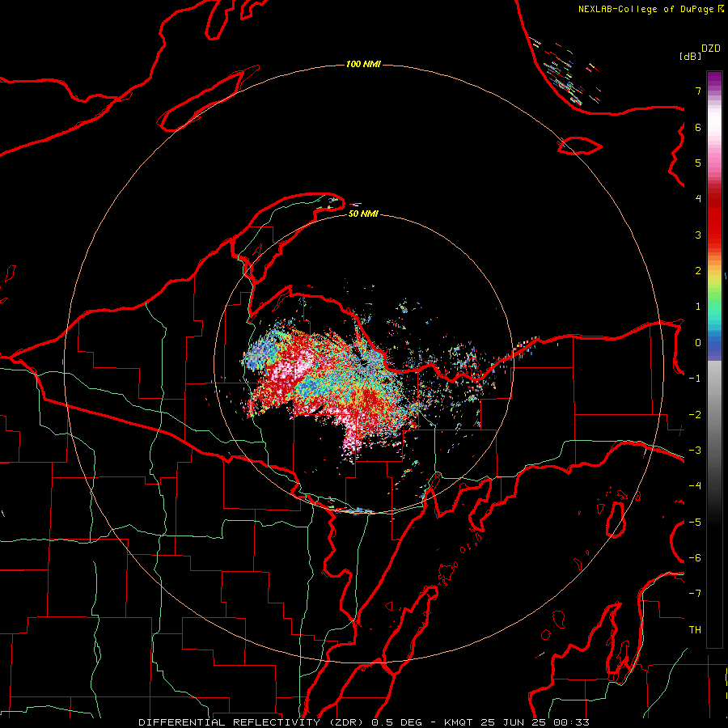
Task: Click the -1 value on the color scale
Action: pos(695,379)
